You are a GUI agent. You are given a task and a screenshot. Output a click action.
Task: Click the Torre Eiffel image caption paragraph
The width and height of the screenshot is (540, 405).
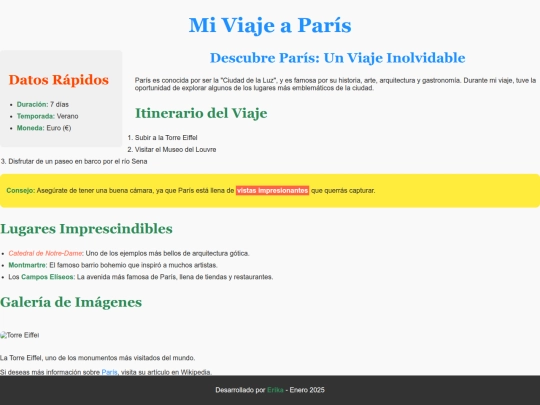click(97, 358)
